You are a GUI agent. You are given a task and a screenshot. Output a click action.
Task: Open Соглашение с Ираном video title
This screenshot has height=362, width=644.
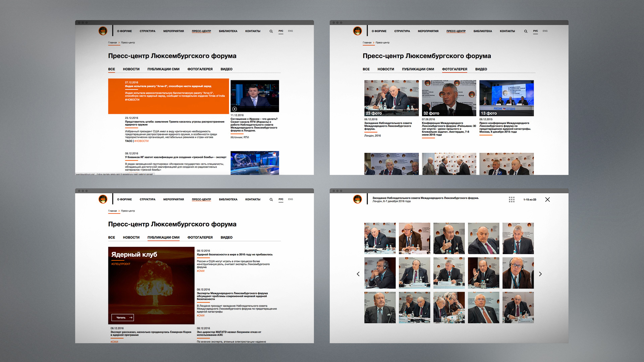click(x=254, y=125)
